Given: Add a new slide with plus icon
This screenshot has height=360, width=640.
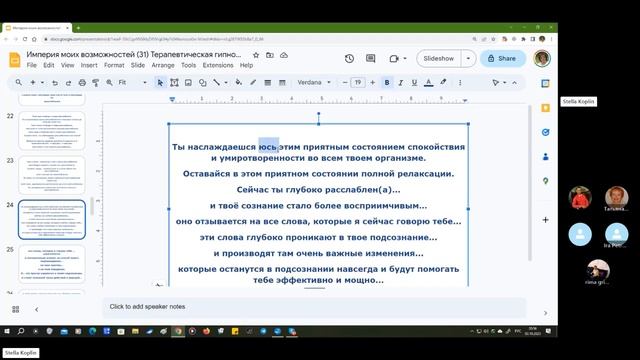Looking at the screenshot, I should coord(33,82).
